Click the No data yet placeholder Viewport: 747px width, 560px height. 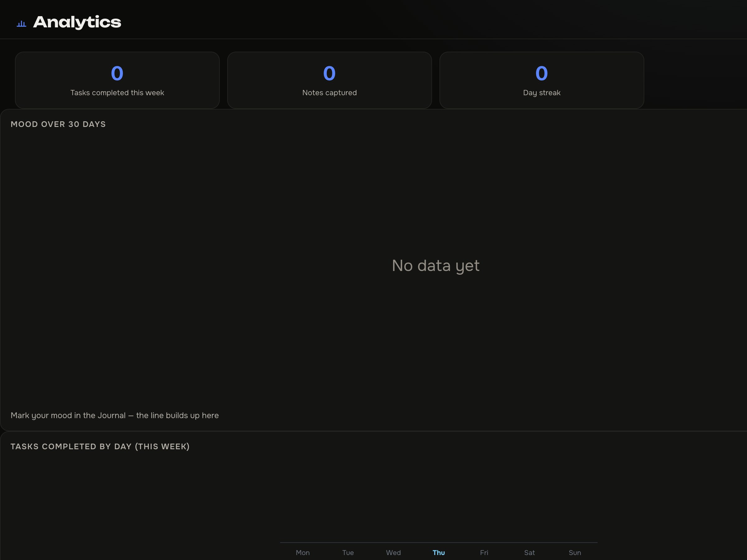(x=436, y=266)
